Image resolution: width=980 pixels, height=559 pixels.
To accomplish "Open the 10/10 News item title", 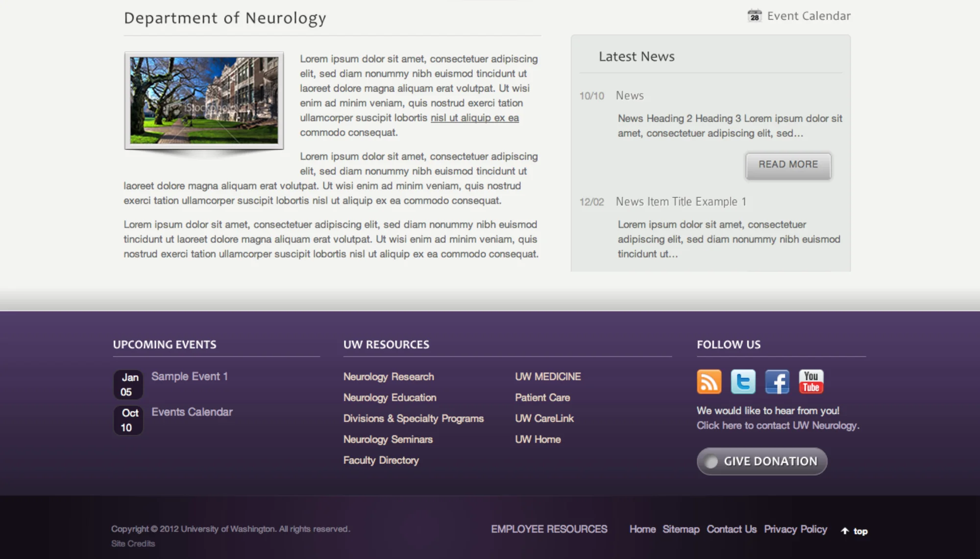I will coord(630,96).
